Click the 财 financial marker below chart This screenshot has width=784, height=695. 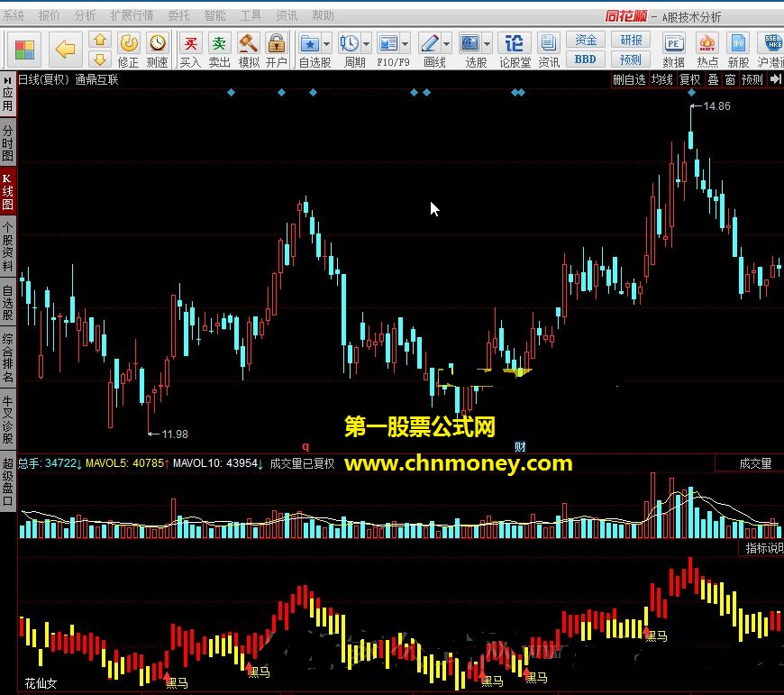(520, 446)
